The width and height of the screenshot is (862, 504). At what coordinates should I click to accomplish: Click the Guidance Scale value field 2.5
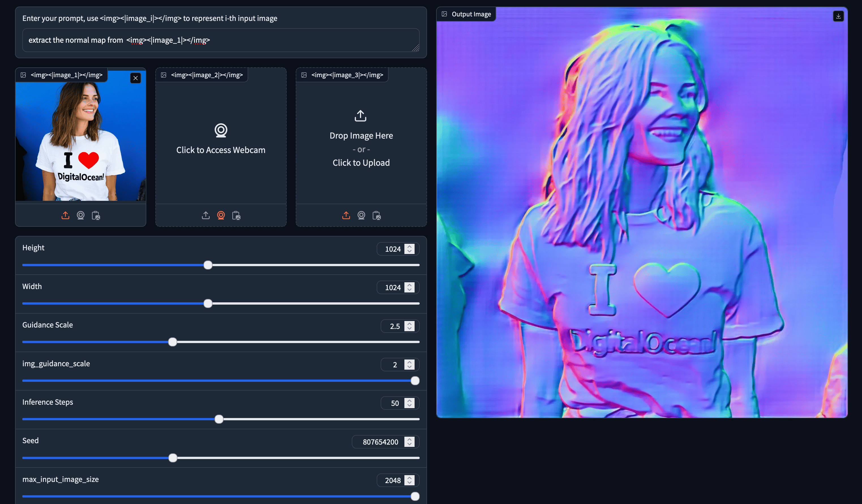400,326
